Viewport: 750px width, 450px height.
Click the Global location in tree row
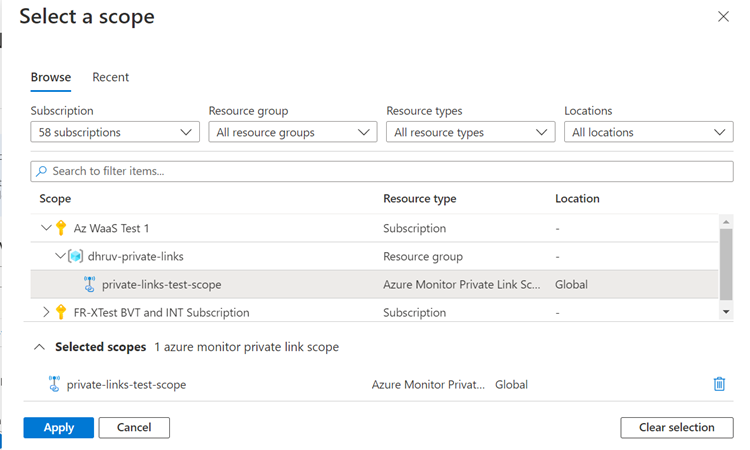click(x=571, y=285)
